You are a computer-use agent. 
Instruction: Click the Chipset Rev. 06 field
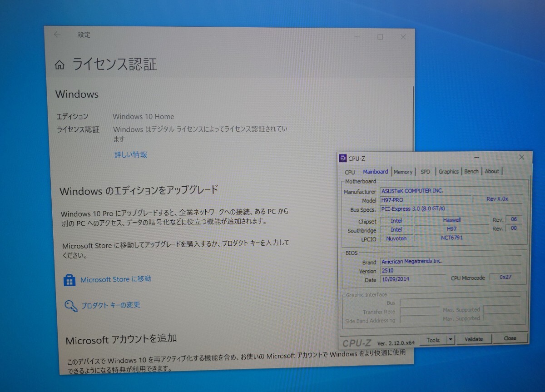pyautogui.click(x=514, y=219)
